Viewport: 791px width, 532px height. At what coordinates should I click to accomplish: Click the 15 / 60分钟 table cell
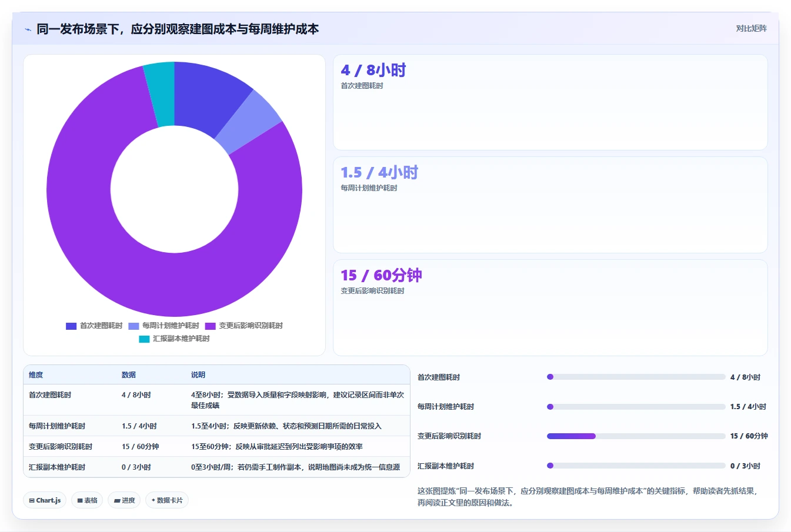pos(141,447)
